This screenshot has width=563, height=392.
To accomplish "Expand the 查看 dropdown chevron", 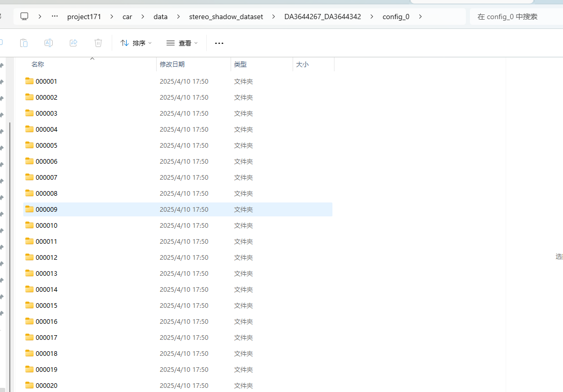I will click(x=195, y=43).
